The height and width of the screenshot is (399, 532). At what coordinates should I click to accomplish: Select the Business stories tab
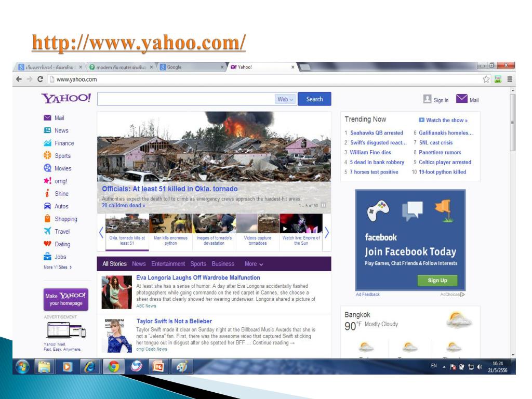coord(223,263)
